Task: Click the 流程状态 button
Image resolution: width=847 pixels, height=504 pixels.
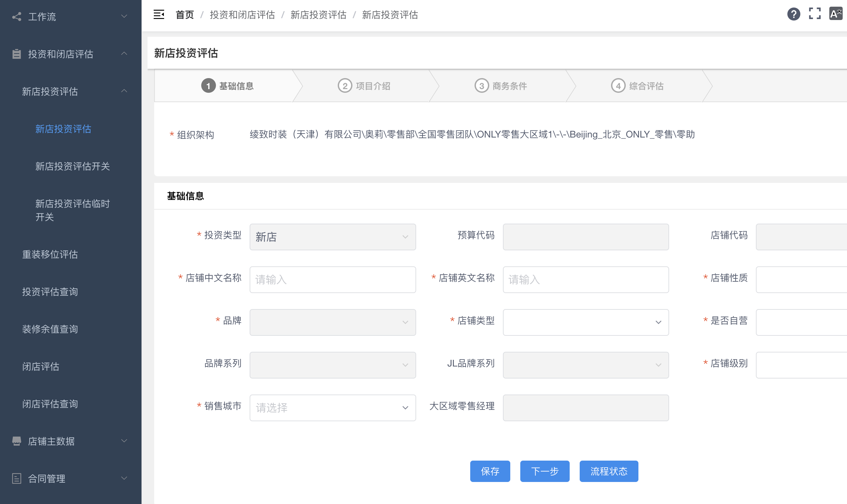Action: pyautogui.click(x=609, y=471)
